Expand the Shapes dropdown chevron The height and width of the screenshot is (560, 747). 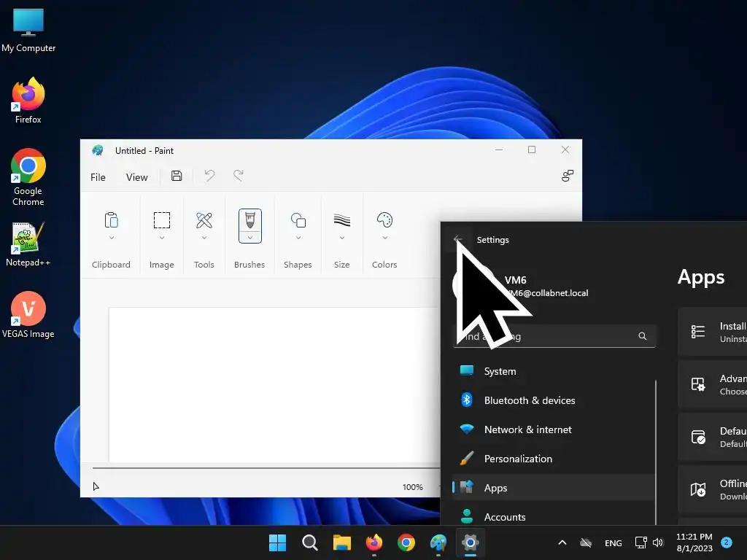pyautogui.click(x=298, y=238)
